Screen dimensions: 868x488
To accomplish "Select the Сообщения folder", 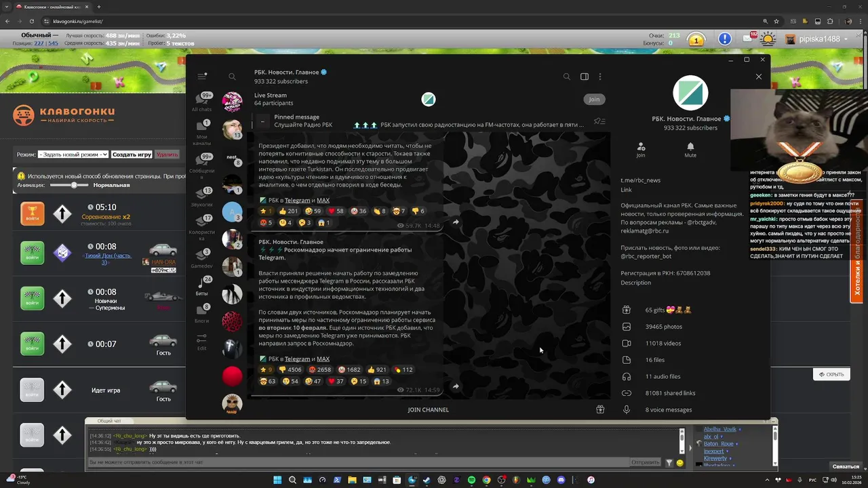I will [201, 167].
